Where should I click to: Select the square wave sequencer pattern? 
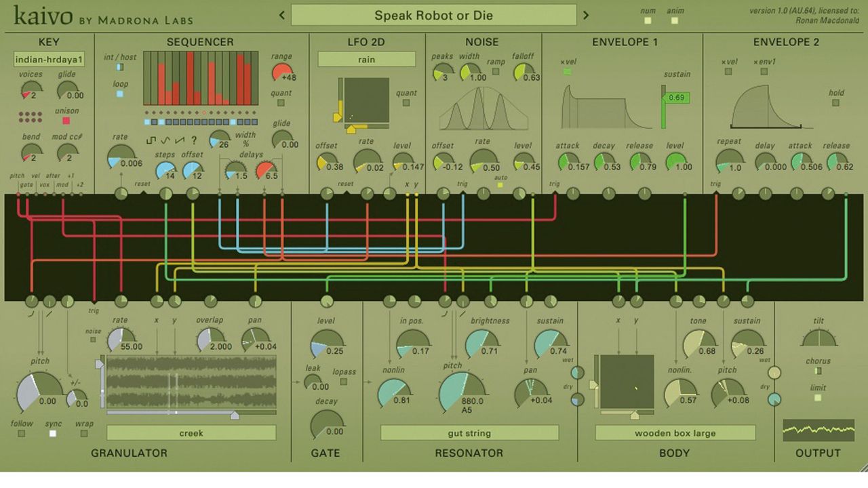[x=152, y=140]
